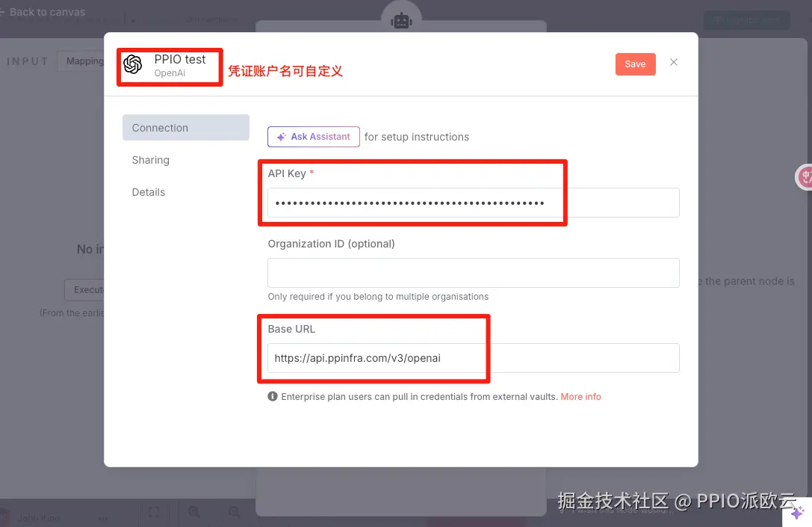Click the AI agent robot icon
The height and width of the screenshot is (527, 812).
(x=401, y=21)
